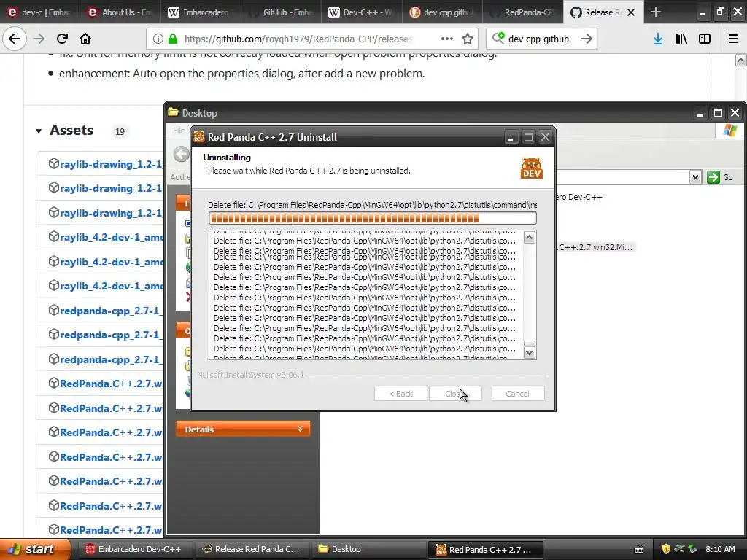Reload the GitHub releases page
The width and height of the screenshot is (747, 560).
point(62,39)
